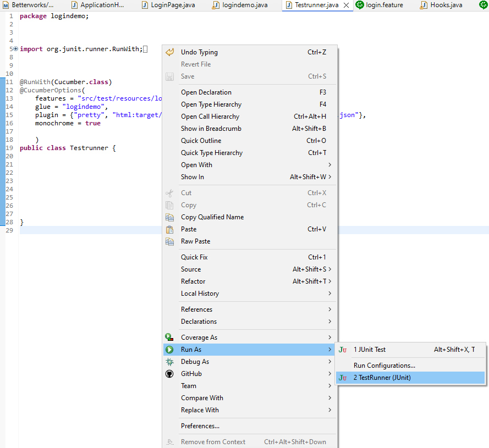Select Open Type Hierarchy
Viewport: 489px width, 448px height.
coord(250,104)
